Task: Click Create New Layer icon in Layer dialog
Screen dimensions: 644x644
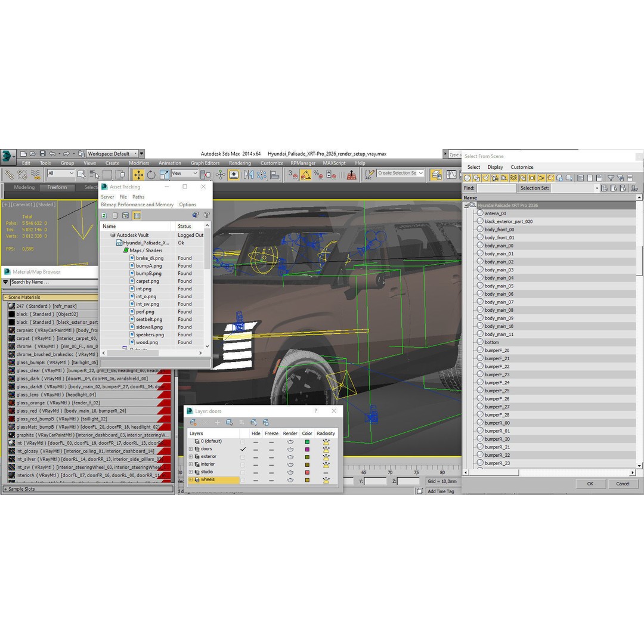Action: [x=193, y=422]
